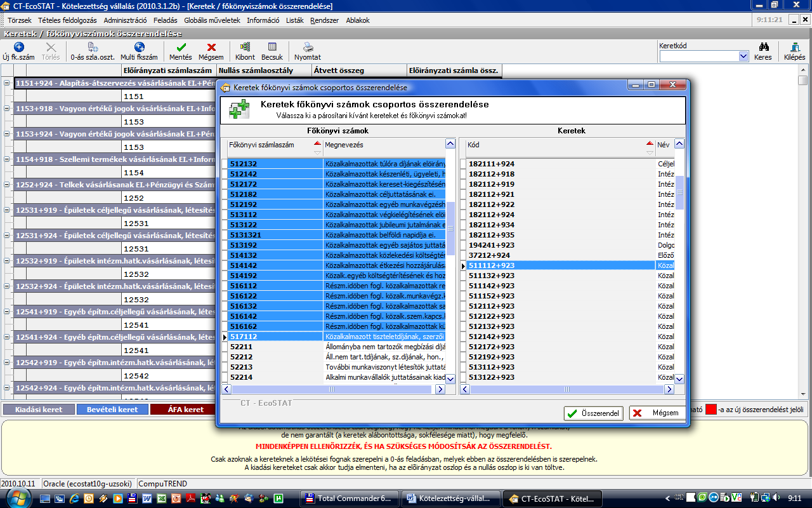Sort Főkönyvi számlaszám descending with gray arrow
The height and width of the screenshot is (508, 812).
(318, 152)
